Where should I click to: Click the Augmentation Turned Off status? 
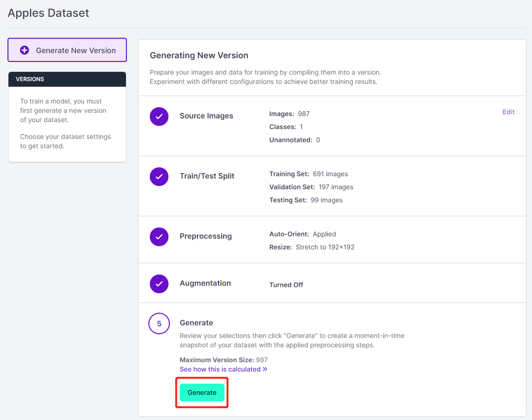pos(286,285)
